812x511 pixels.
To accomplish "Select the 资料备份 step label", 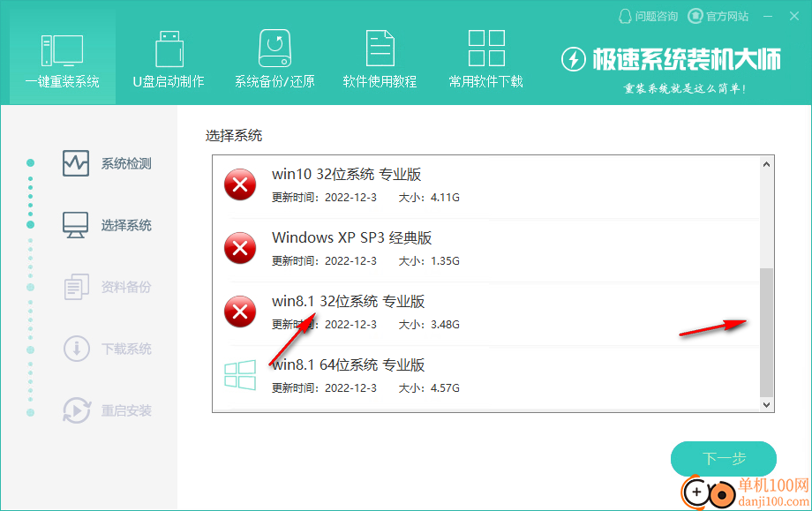I will coord(126,287).
